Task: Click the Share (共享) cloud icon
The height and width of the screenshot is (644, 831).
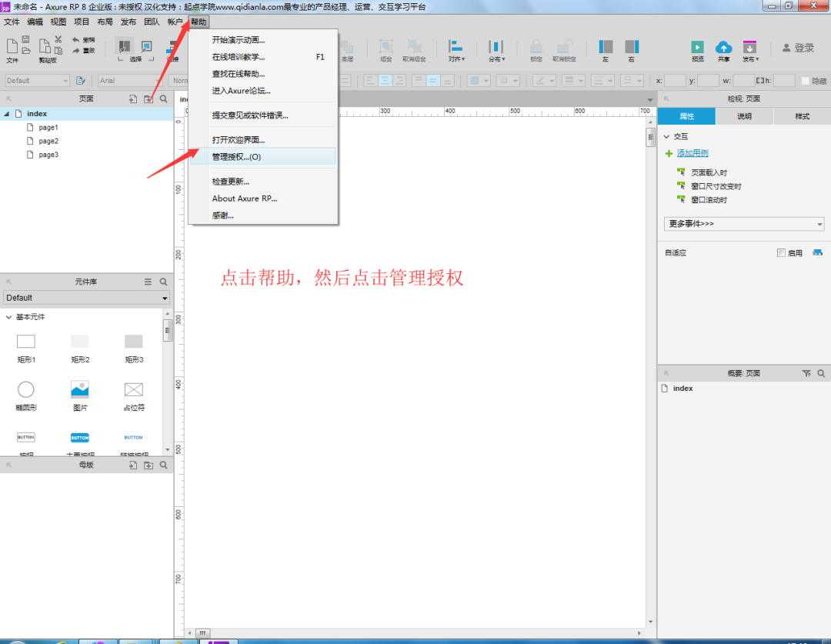Action: tap(723, 47)
